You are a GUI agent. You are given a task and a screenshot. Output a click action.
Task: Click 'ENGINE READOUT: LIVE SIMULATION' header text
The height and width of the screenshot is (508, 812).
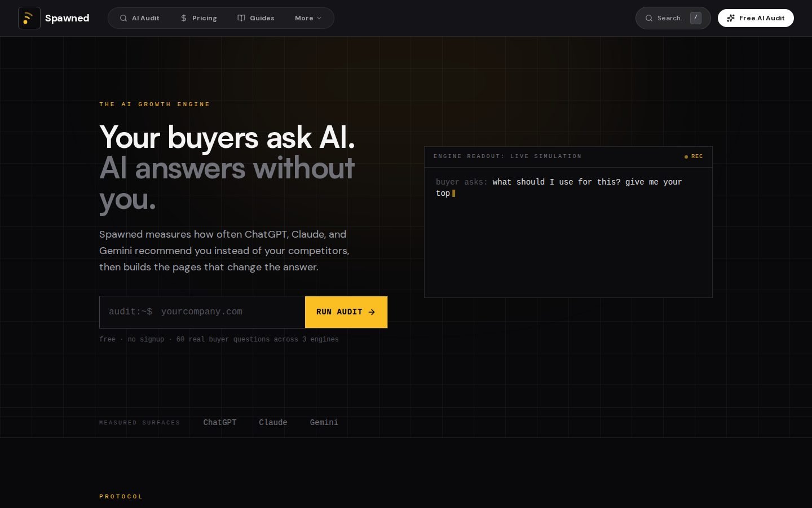(507, 156)
